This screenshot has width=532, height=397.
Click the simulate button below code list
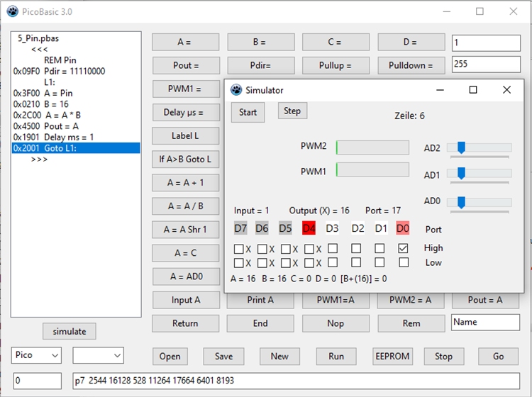70,331
